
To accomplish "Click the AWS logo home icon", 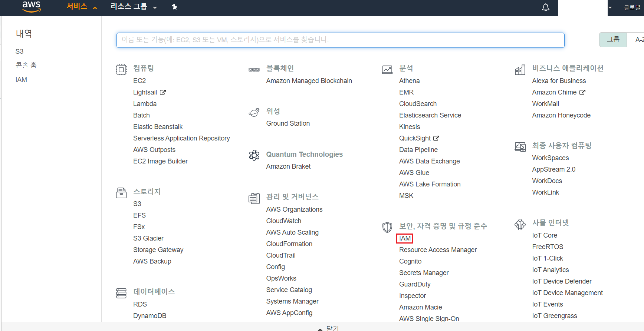I will (x=32, y=7).
